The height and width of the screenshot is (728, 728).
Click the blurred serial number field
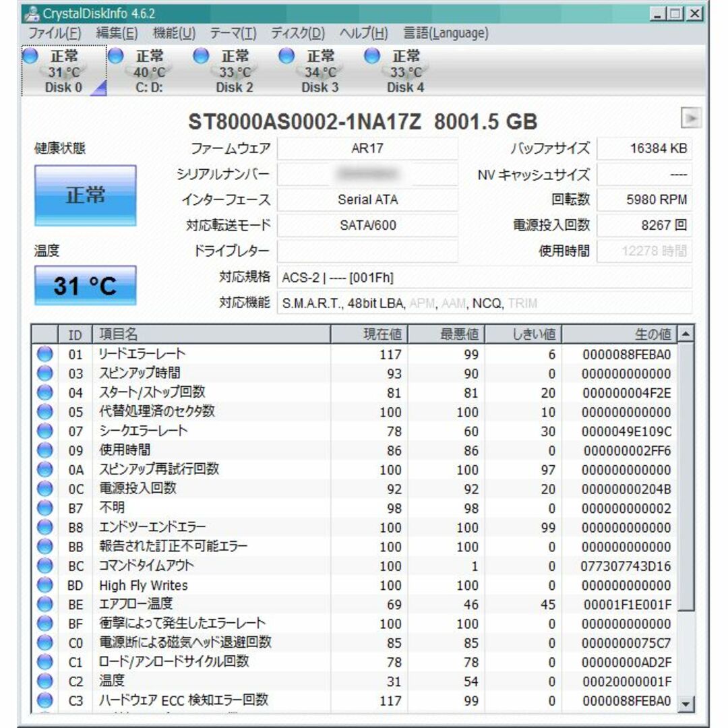point(367,174)
